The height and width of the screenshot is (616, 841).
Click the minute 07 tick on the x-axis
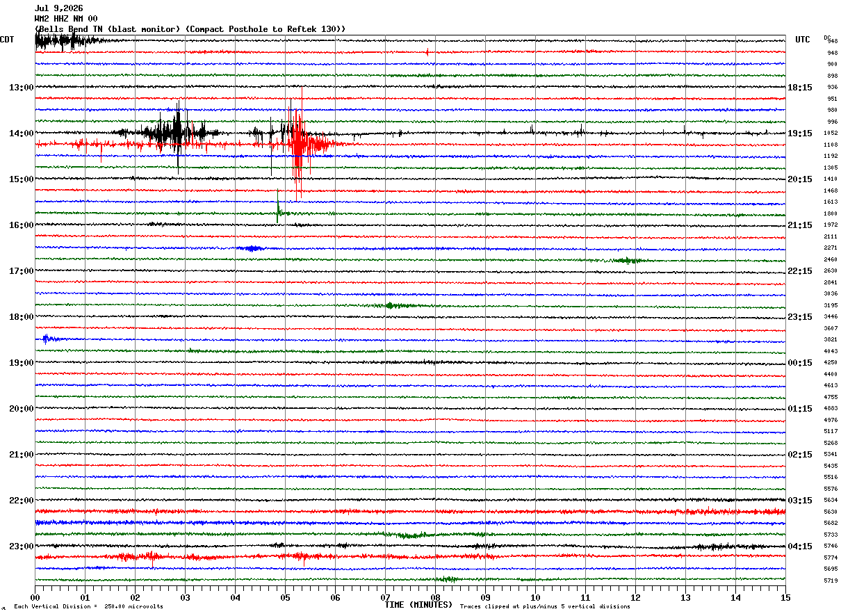[x=385, y=597]
